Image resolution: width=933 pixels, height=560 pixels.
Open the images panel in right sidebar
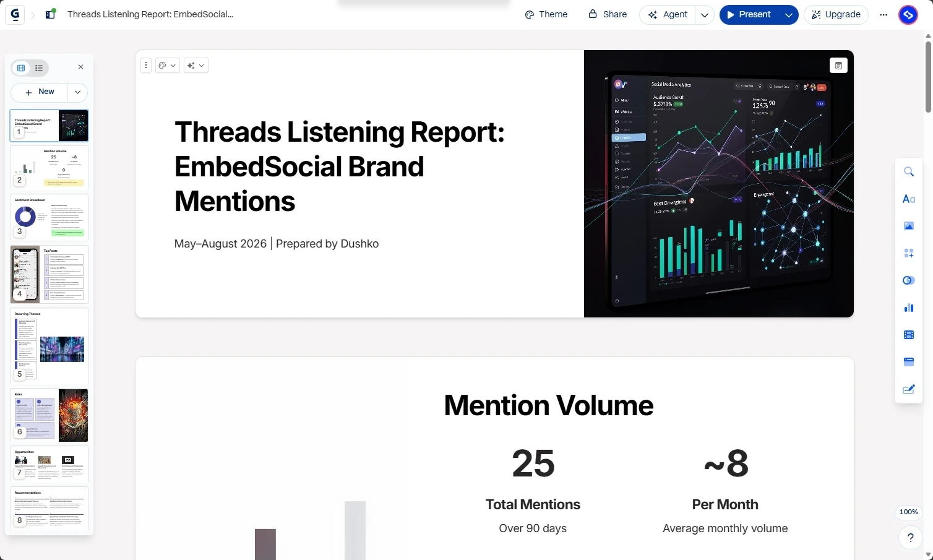point(909,226)
